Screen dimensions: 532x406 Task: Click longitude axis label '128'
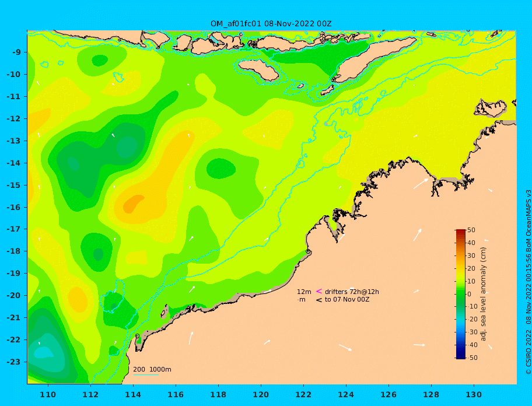point(431,395)
